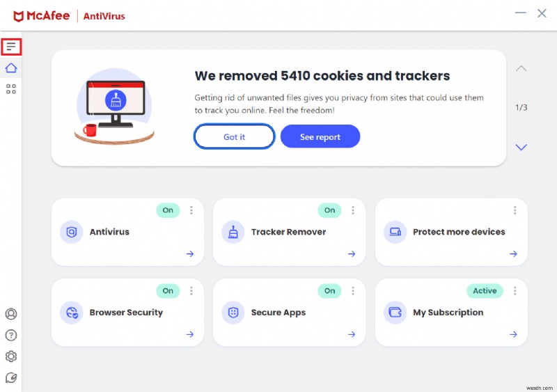Click the Browser Security On status badge

(x=168, y=291)
